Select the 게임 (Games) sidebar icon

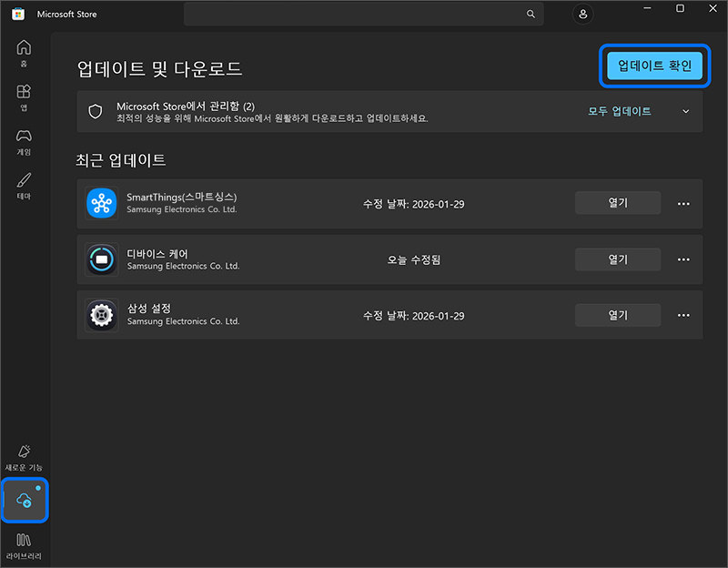pos(24,139)
